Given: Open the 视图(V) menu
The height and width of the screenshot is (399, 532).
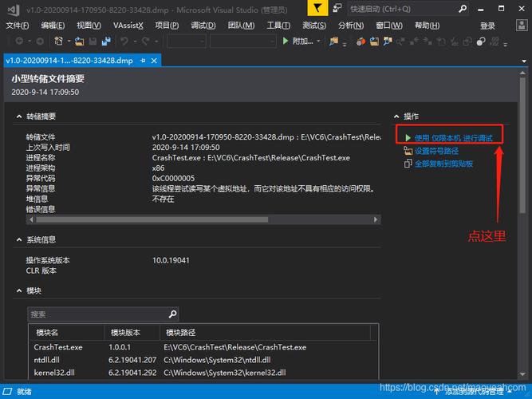Looking at the screenshot, I should 89,26.
